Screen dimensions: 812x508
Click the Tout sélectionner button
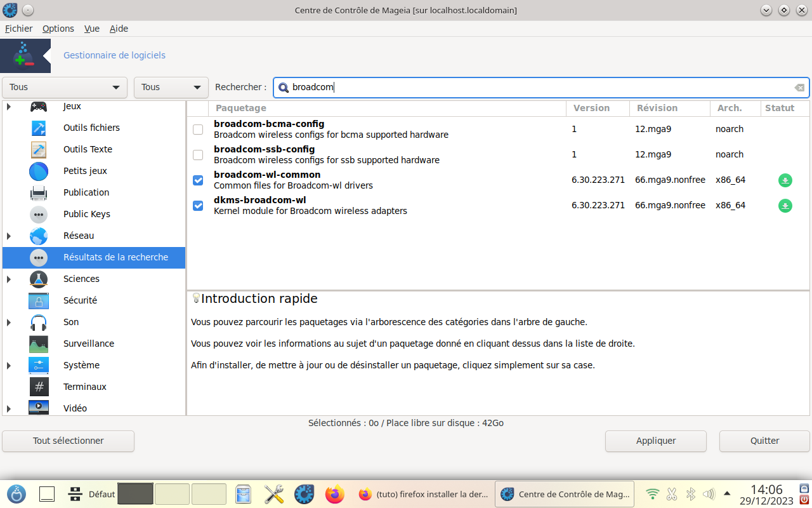click(x=69, y=441)
